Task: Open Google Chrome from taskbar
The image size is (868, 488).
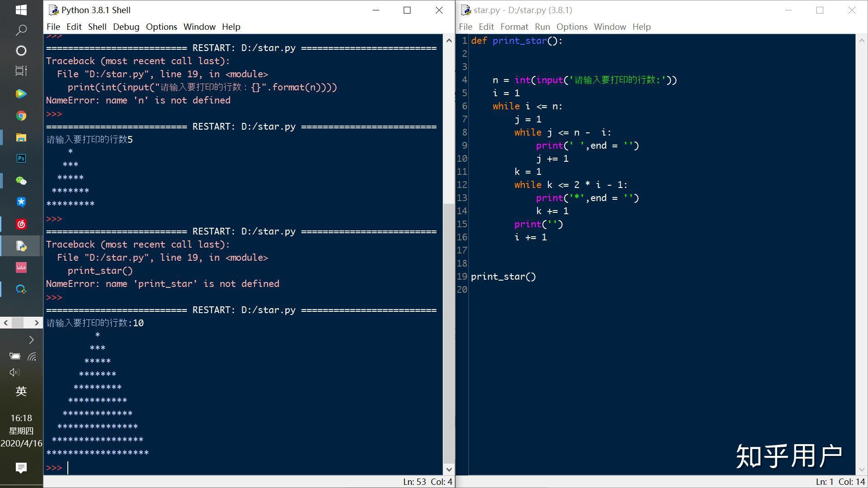Action: [x=21, y=116]
